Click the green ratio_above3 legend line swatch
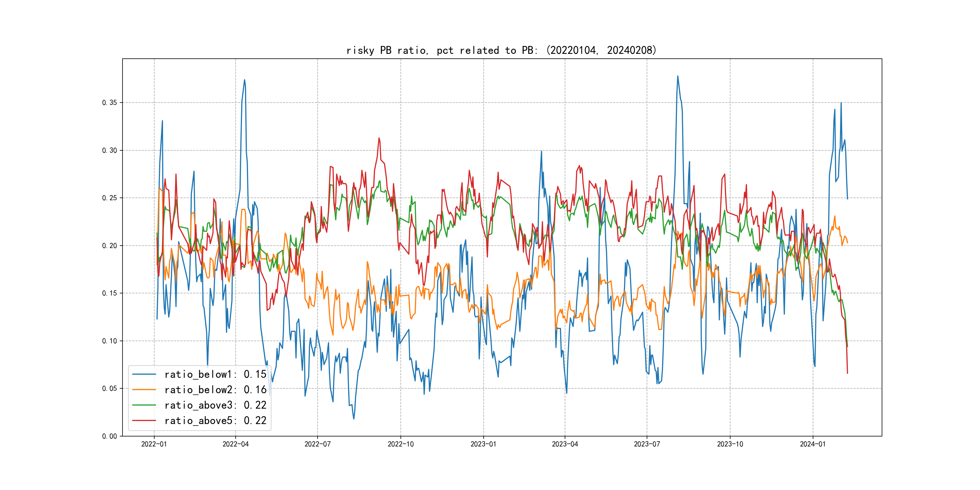 pyautogui.click(x=144, y=405)
